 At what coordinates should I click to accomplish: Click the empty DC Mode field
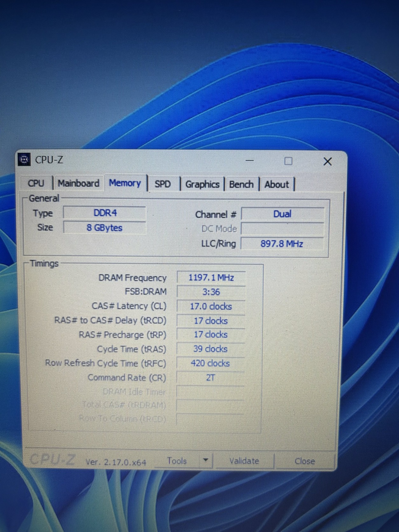[283, 228]
